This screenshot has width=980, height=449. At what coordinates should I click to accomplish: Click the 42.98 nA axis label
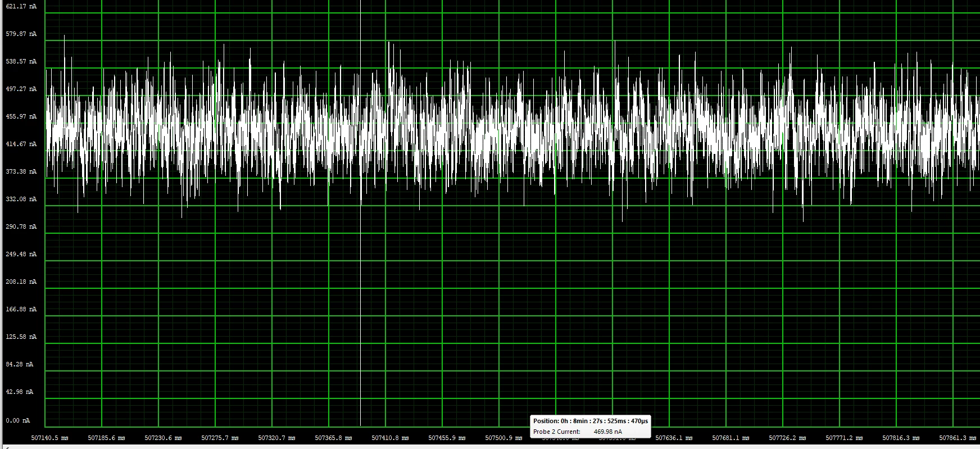tap(20, 392)
